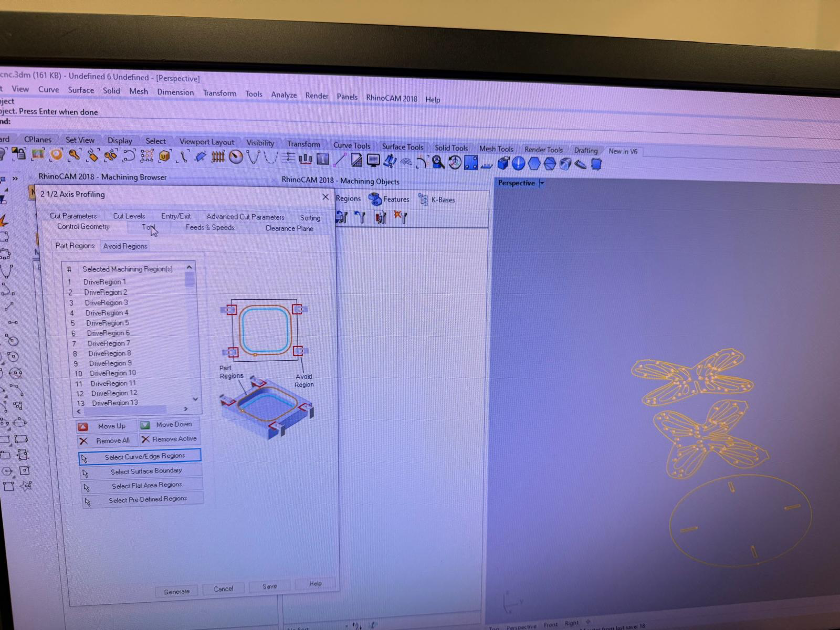Open the Surface menu
Screen dimensions: 840x630
[x=81, y=90]
